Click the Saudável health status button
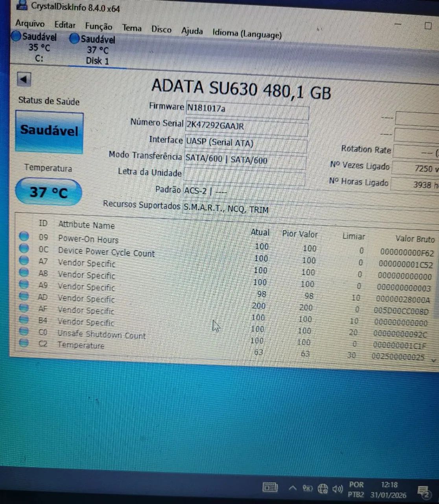This screenshot has width=439, height=504. (49, 131)
